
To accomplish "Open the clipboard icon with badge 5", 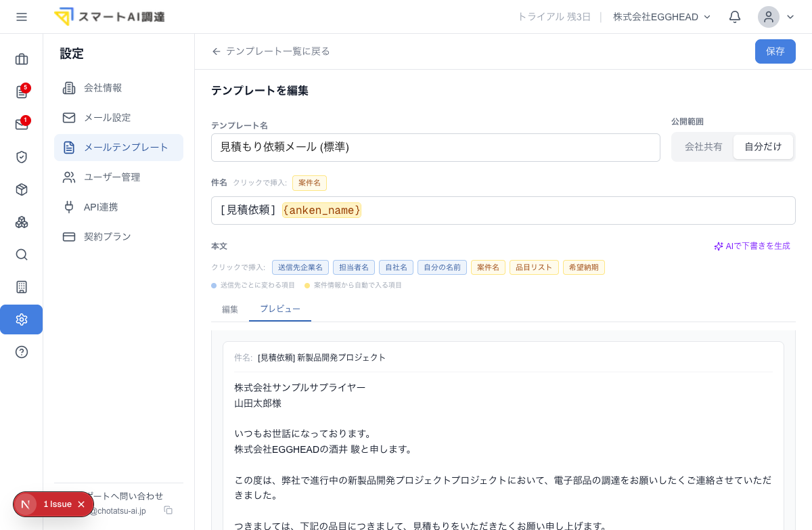I will 22,92.
